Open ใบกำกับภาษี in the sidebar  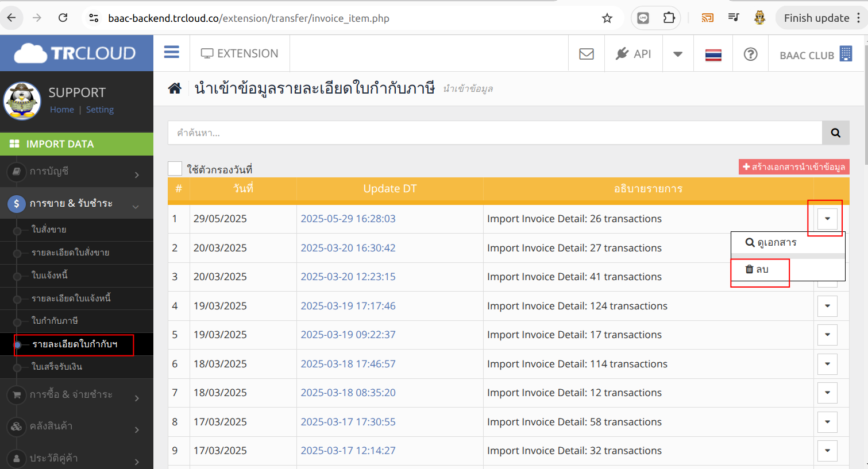click(55, 321)
